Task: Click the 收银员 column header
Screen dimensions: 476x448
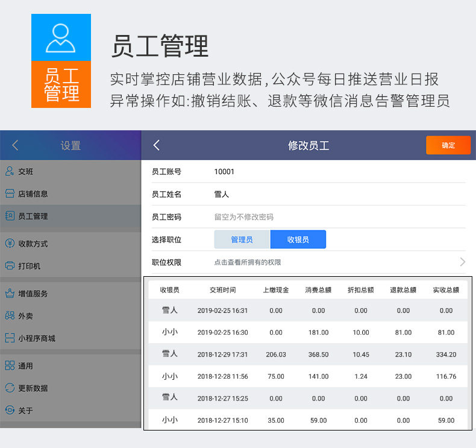Action: point(169,290)
